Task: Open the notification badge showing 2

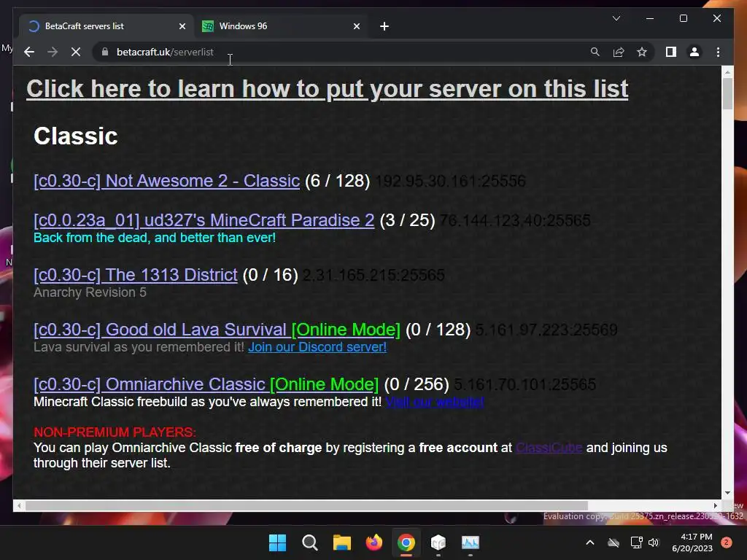Action: point(727,542)
